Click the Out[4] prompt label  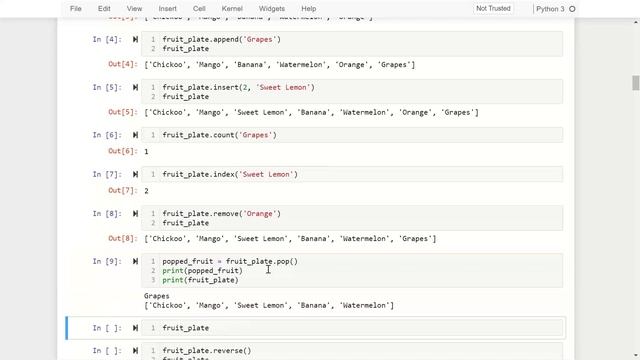pos(122,64)
